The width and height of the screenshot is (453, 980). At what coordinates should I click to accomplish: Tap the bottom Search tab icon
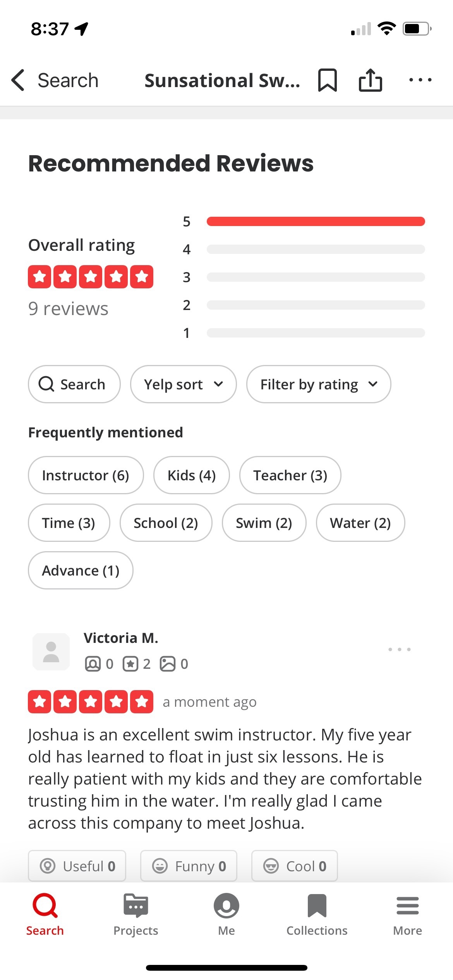[x=45, y=906]
